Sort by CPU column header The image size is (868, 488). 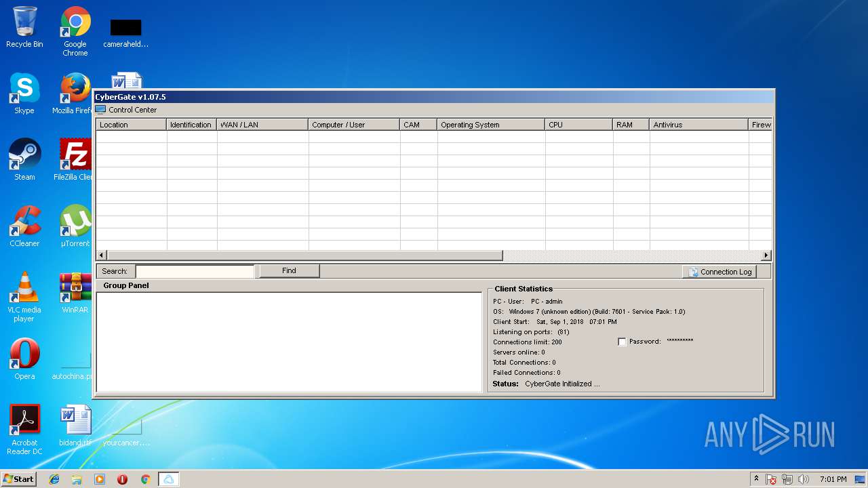[x=579, y=125]
